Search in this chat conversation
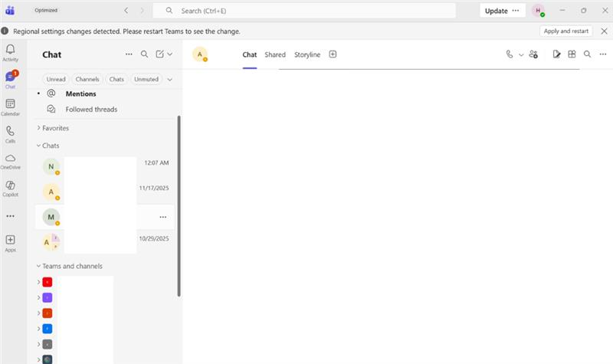Screen dimensions: 613x364 click(587, 54)
